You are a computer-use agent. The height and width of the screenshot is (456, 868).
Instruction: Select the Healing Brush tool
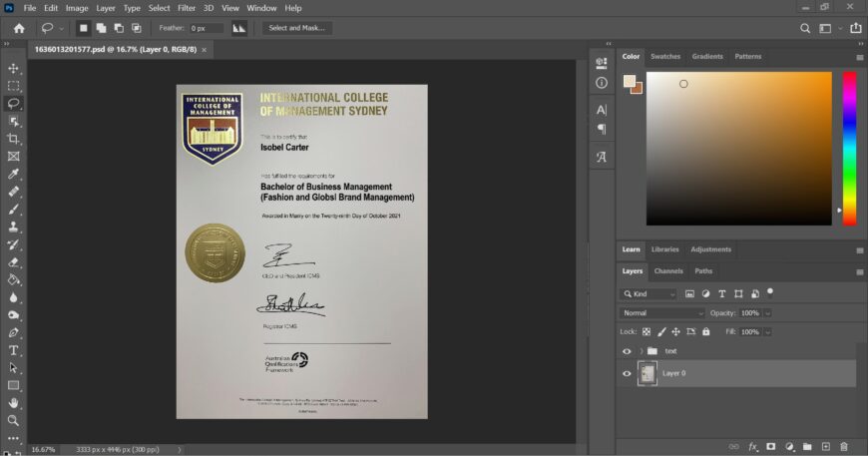[x=13, y=192]
